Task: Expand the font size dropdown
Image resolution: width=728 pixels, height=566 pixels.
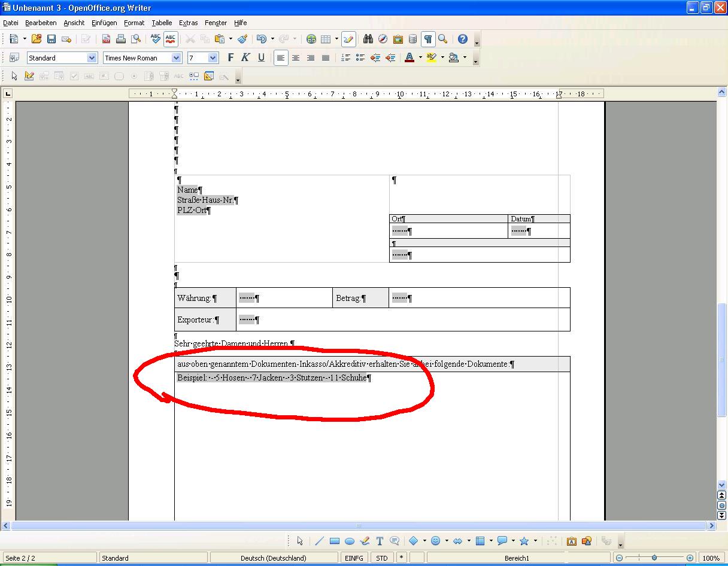Action: point(213,58)
